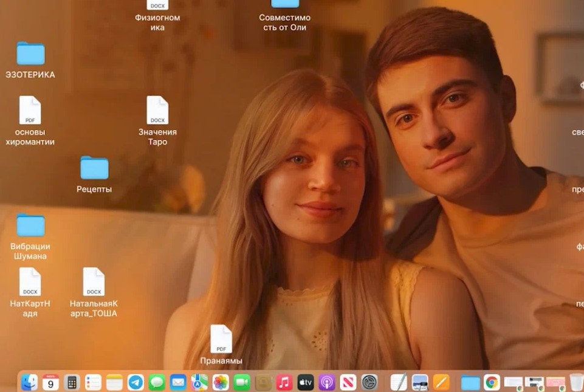The width and height of the screenshot is (584, 392).
Task: Open the Trash in the dock
Action: click(x=575, y=382)
